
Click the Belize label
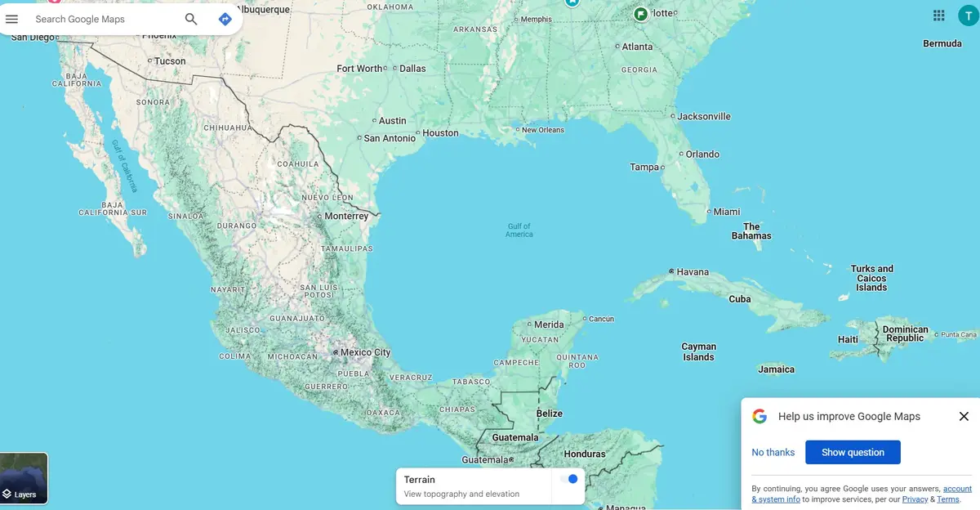coord(550,413)
